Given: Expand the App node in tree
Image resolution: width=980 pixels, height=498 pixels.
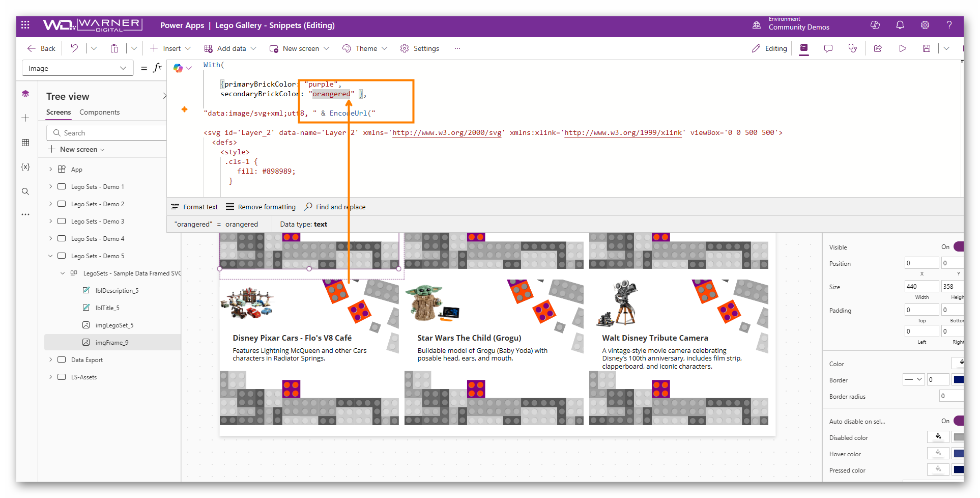Looking at the screenshot, I should point(50,170).
